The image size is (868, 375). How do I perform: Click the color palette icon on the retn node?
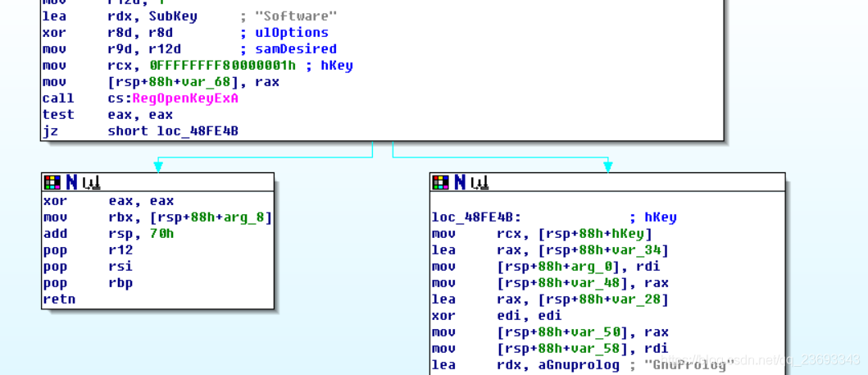point(52,182)
